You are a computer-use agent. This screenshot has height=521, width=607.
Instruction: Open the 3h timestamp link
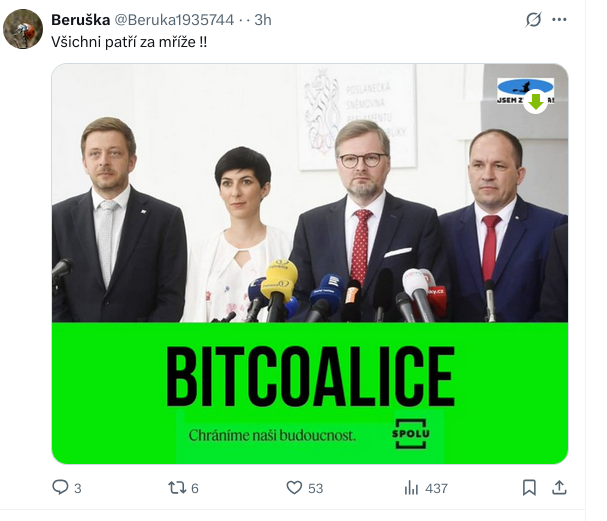point(263,20)
